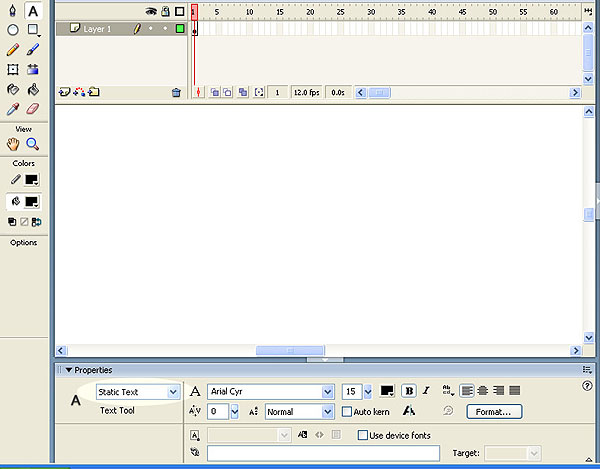The width and height of the screenshot is (600, 469).
Task: Click the URL link input field
Action: pos(323,453)
